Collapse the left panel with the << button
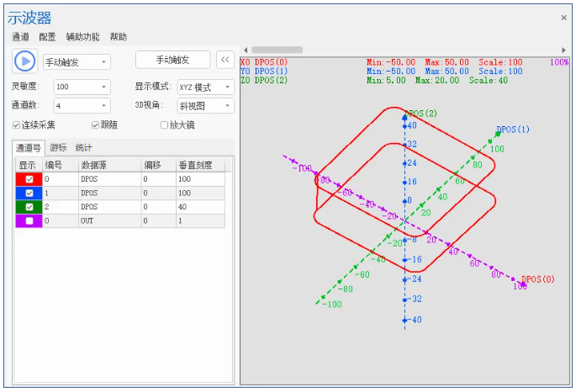 click(x=225, y=60)
